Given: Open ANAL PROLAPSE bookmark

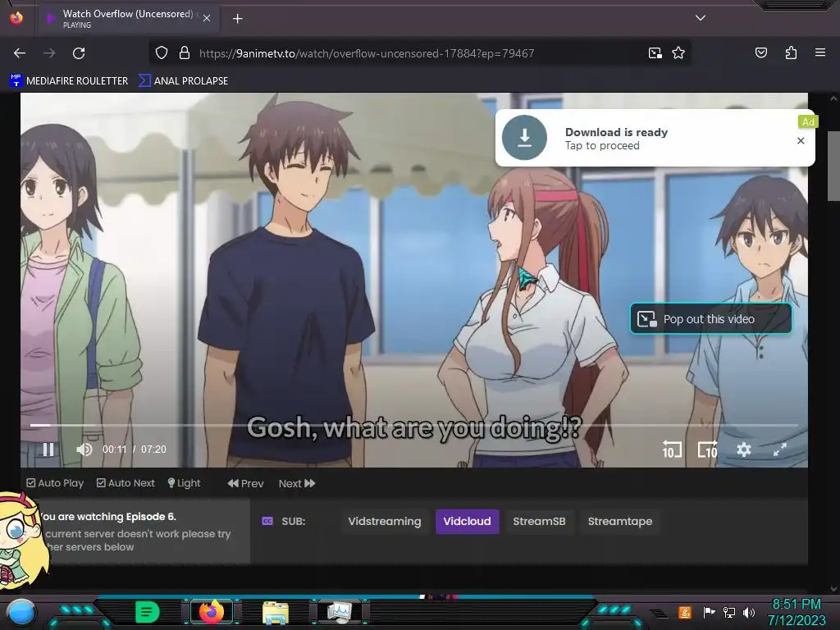Looking at the screenshot, I should (x=183, y=81).
